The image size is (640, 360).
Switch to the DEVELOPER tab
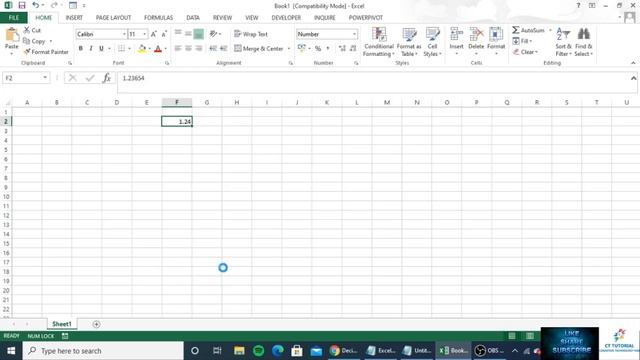(286, 18)
